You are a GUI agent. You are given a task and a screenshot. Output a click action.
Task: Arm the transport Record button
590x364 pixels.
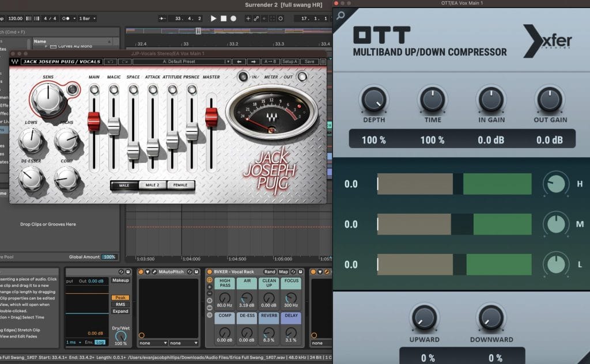233,18
